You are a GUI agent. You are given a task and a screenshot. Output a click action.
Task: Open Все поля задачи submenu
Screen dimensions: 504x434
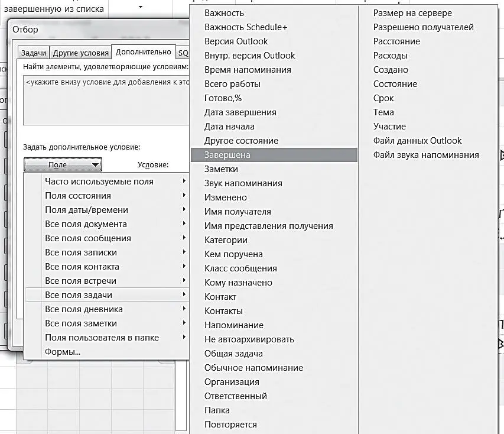tap(107, 294)
